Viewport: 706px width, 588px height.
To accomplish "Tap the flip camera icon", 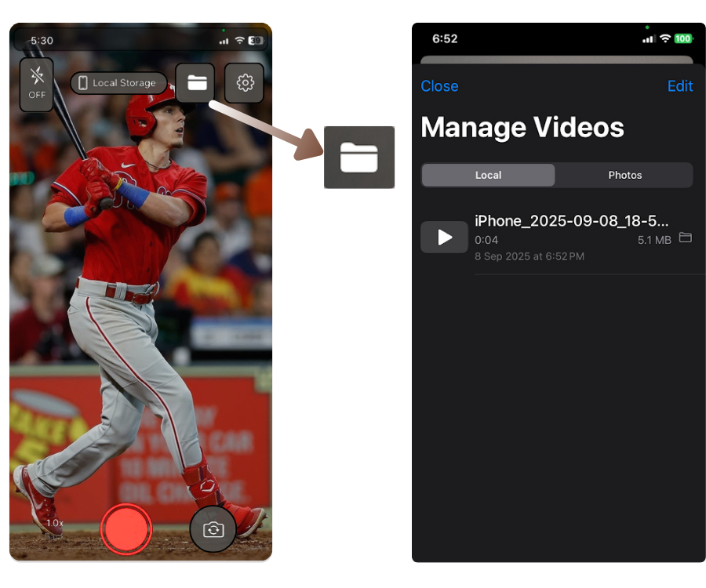I will pyautogui.click(x=213, y=530).
